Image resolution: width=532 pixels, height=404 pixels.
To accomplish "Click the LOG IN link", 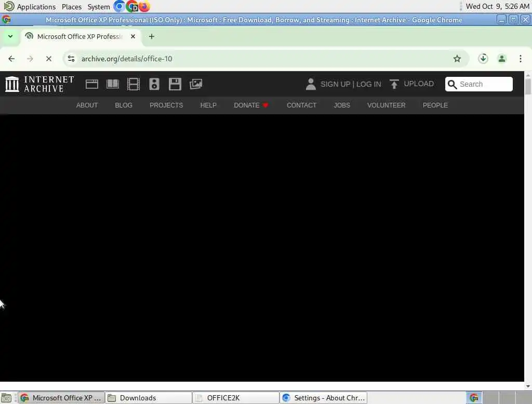I will click(x=368, y=84).
